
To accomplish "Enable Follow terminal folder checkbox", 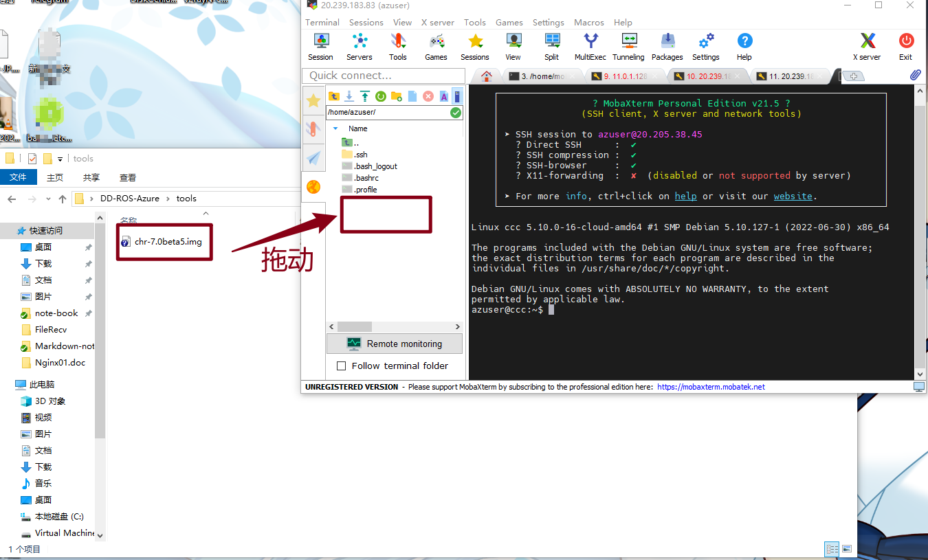I will coord(341,366).
